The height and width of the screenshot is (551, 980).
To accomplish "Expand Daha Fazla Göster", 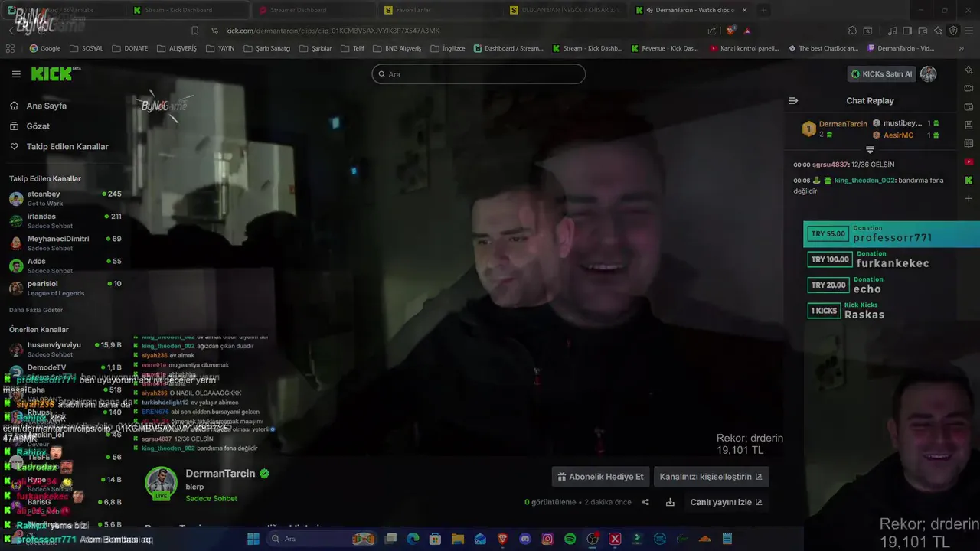I will (36, 310).
